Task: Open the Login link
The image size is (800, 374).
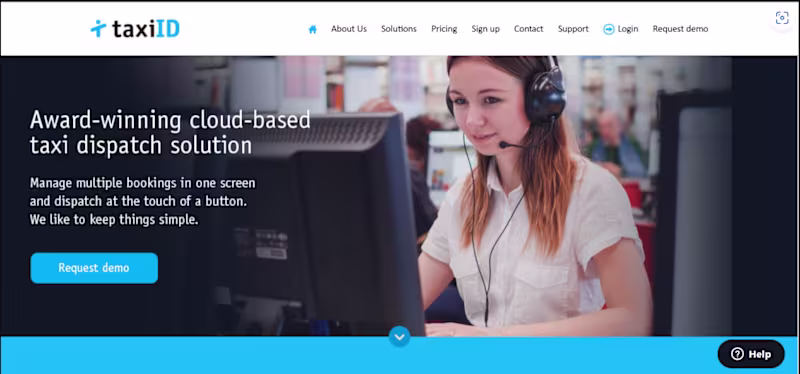Action: tap(628, 29)
